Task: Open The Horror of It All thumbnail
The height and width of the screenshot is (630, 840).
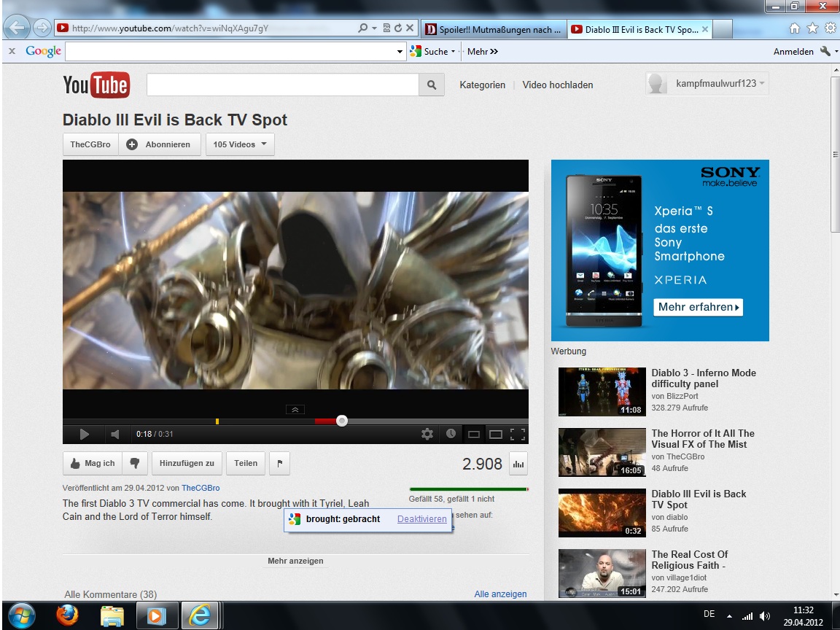Action: pyautogui.click(x=602, y=452)
